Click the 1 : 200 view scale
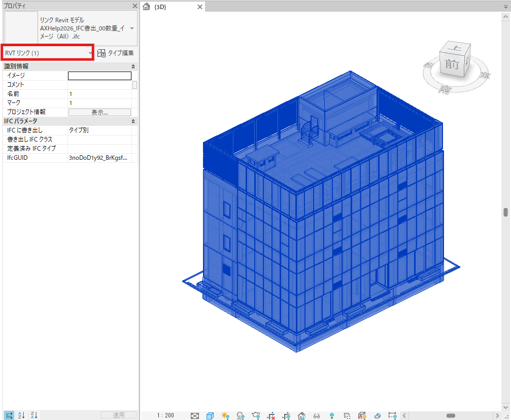Screen dimensions: 511x420 click(x=165, y=415)
